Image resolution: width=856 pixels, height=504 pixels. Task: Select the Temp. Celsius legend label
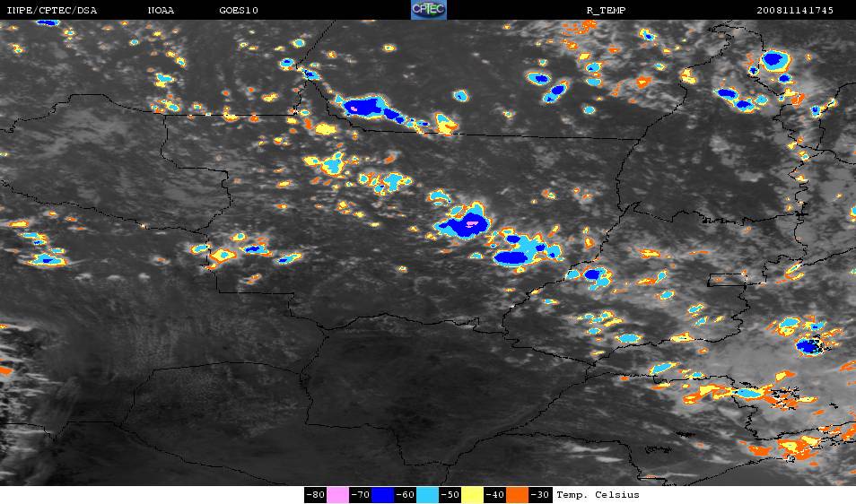coord(598,495)
